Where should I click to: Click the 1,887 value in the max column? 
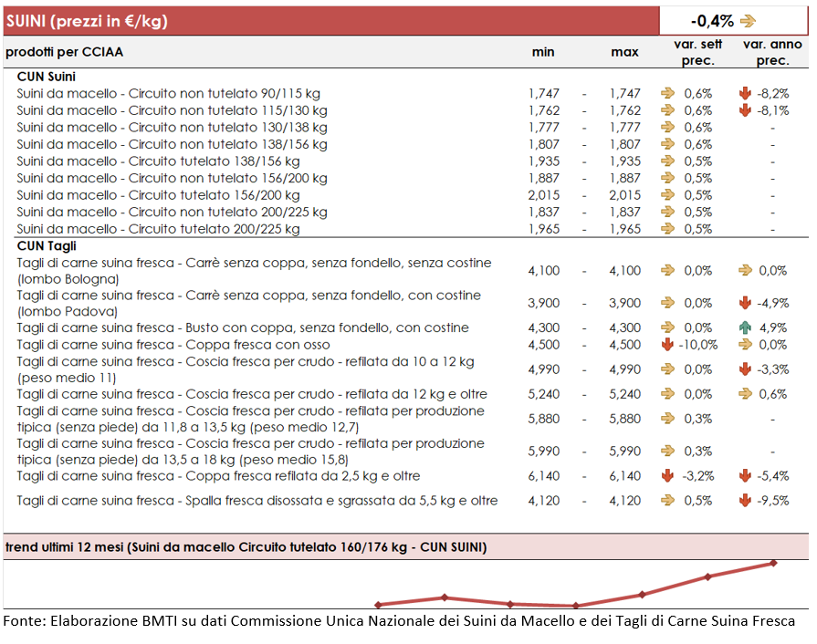(x=624, y=178)
